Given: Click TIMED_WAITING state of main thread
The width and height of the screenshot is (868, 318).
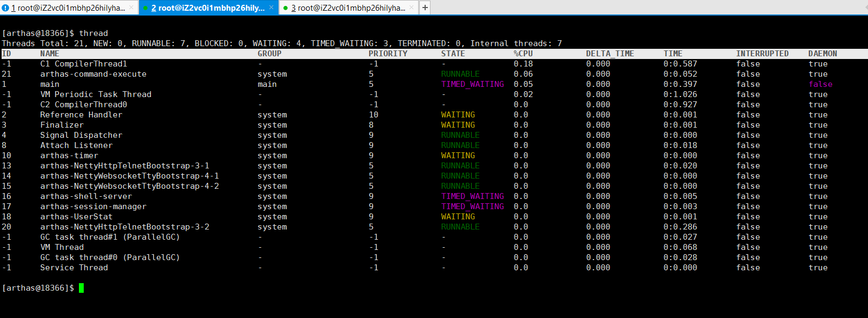Looking at the screenshot, I should pos(472,84).
